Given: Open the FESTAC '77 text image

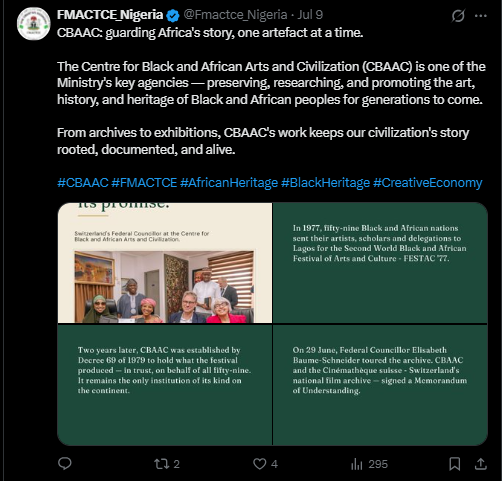Looking at the screenshot, I should [x=380, y=263].
